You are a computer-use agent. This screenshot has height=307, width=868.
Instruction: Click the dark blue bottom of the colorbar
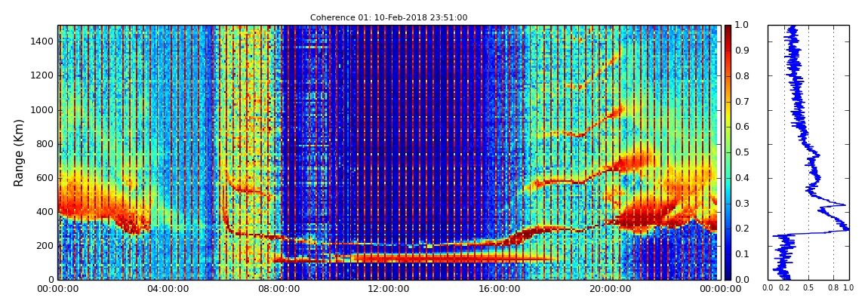point(728,273)
